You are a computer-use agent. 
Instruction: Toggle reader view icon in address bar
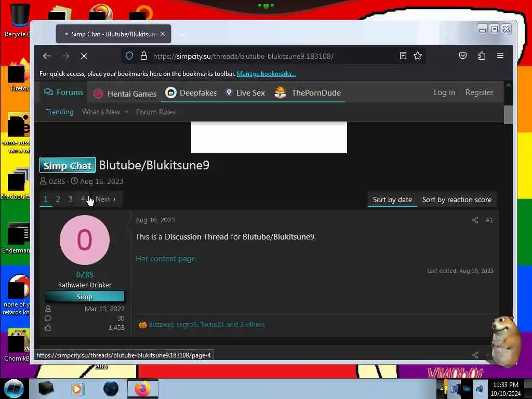pyautogui.click(x=403, y=56)
